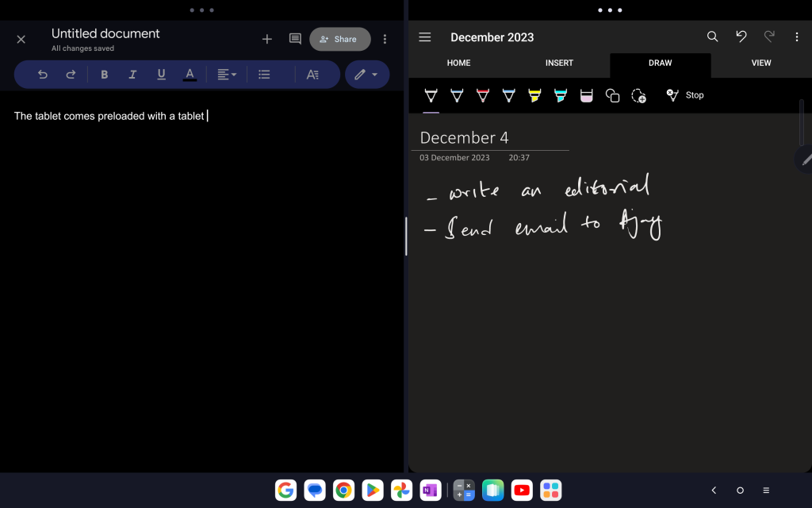Search within the OneNote notebook
812x508 pixels.
click(712, 37)
